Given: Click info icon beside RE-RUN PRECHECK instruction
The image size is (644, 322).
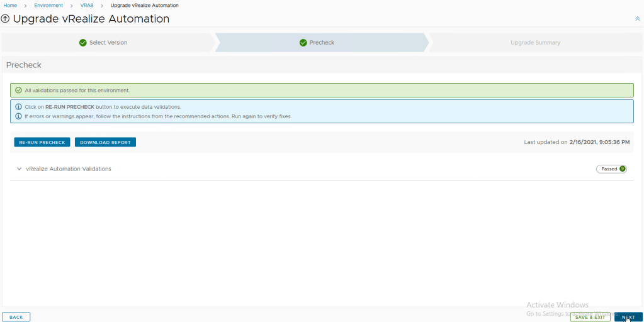Looking at the screenshot, I should (x=18, y=107).
